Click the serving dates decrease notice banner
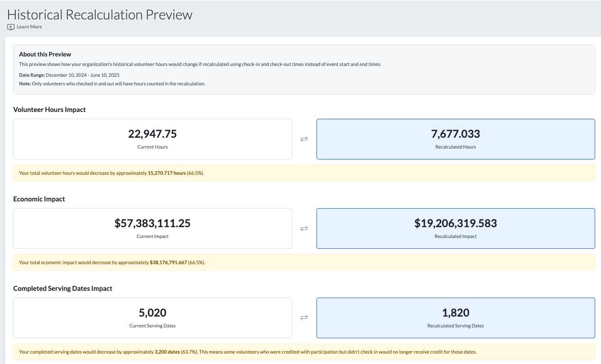Image resolution: width=601 pixels, height=364 pixels. [x=304, y=352]
